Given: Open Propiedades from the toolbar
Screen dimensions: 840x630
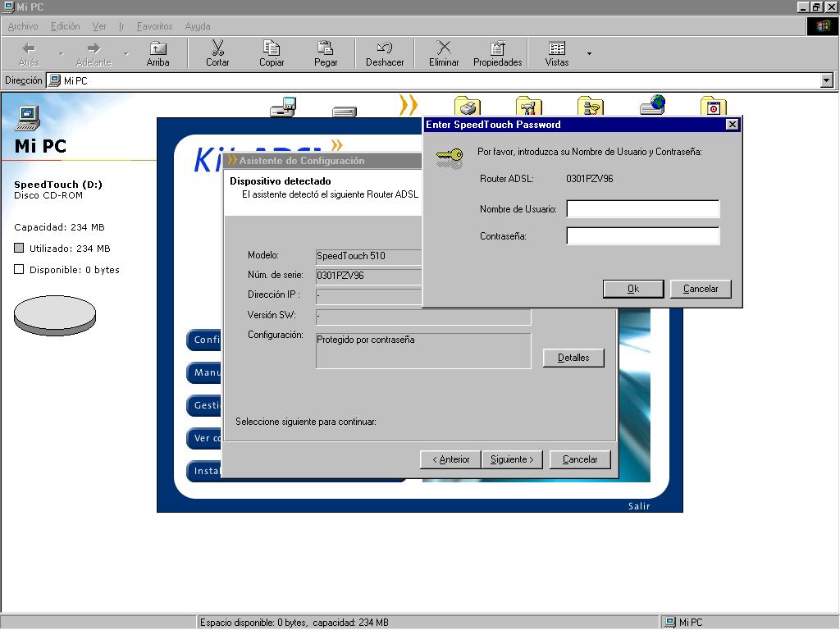Looking at the screenshot, I should point(497,53).
